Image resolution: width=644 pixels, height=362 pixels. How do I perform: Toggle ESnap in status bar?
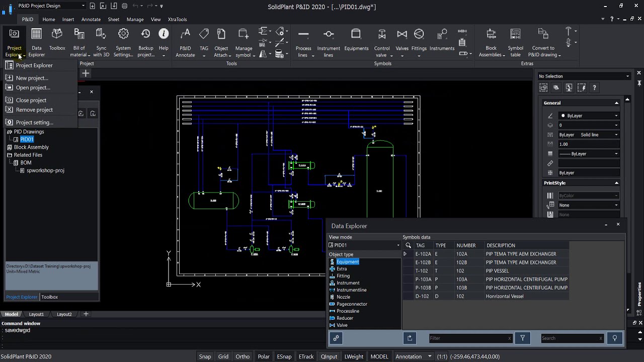pos(284,356)
